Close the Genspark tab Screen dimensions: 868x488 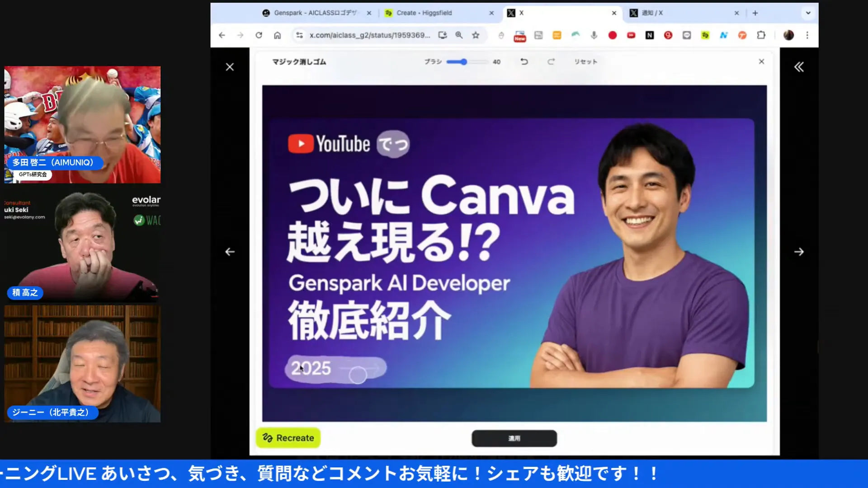[x=369, y=13]
